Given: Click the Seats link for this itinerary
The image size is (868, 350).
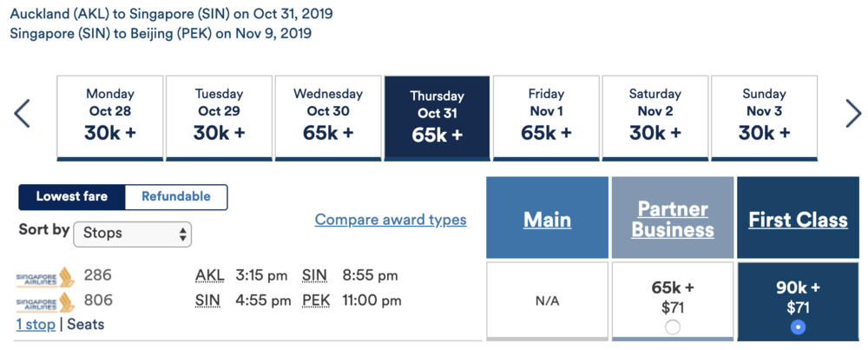Looking at the screenshot, I should (85, 324).
